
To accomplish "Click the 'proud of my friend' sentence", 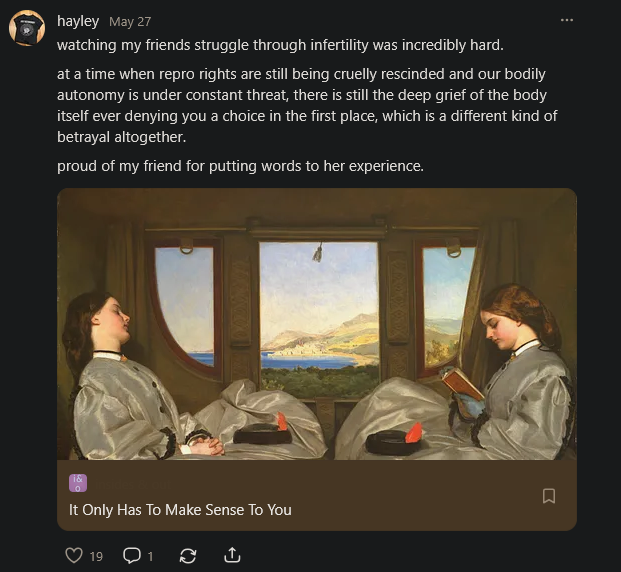I will [x=240, y=166].
